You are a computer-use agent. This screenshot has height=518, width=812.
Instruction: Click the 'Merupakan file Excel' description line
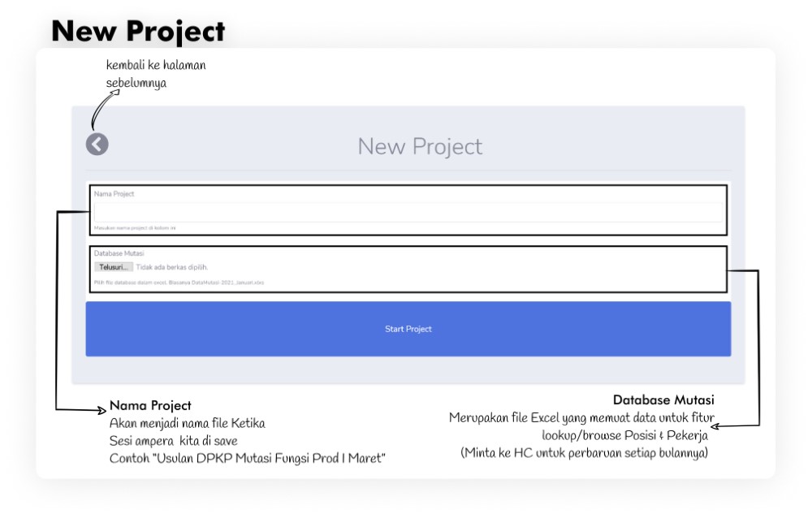click(581, 418)
